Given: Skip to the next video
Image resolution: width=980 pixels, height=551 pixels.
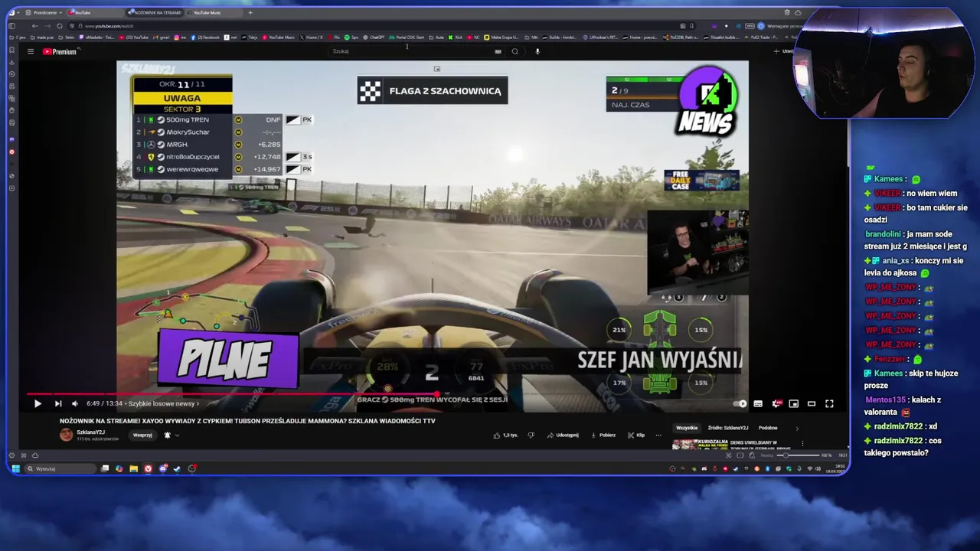Looking at the screenshot, I should 58,403.
